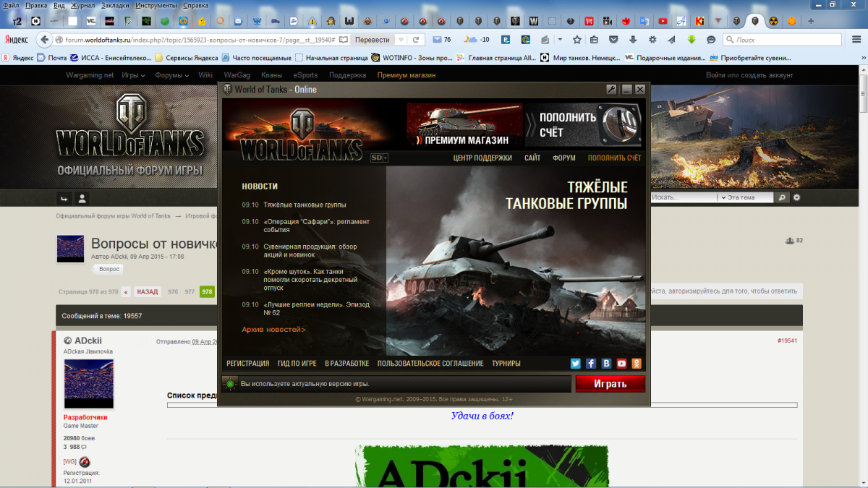The width and height of the screenshot is (868, 488).
Task: Open the Odnoklassniki social link icon
Action: tap(637, 364)
